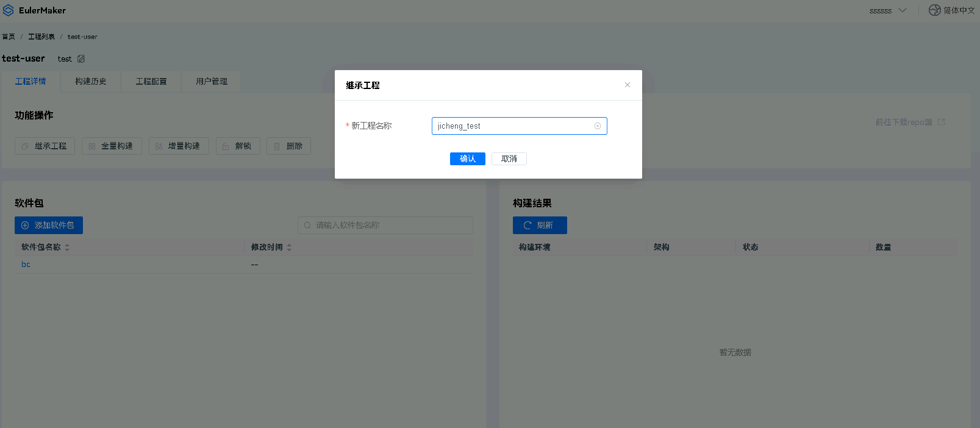Confirm with the 确认 button
Screen dimensions: 980x428
[x=467, y=159]
